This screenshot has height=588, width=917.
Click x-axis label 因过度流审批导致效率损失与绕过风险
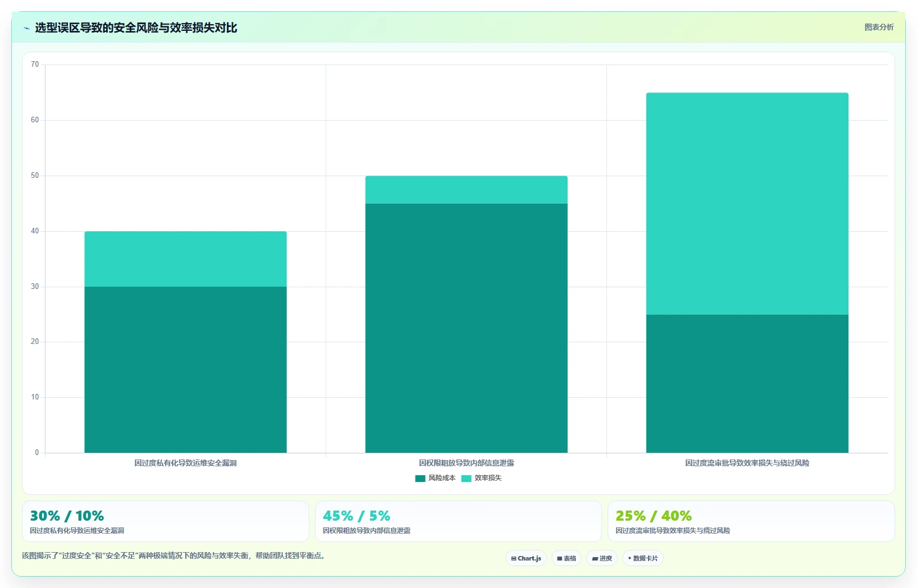(x=747, y=463)
